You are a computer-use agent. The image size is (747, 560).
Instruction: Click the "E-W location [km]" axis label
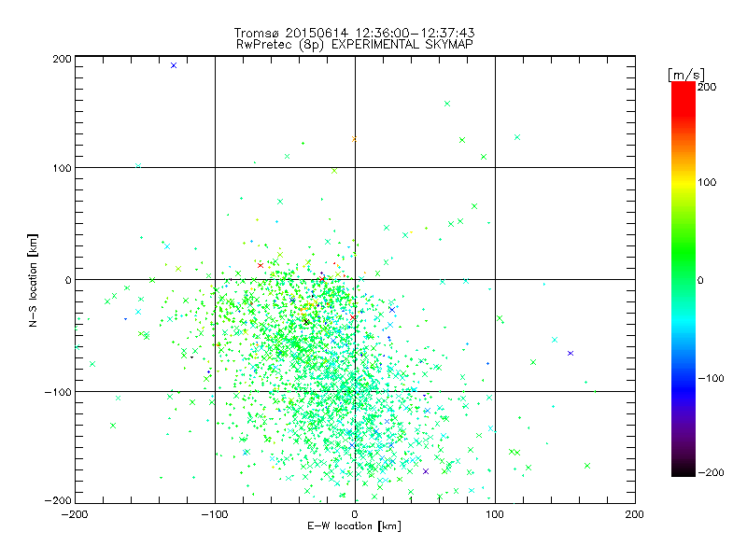354,526
